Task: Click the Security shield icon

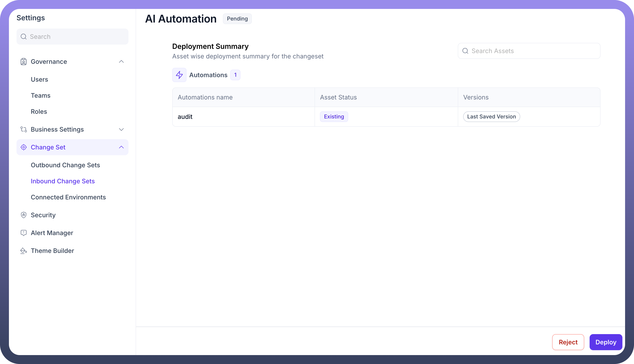Action: tap(23, 215)
